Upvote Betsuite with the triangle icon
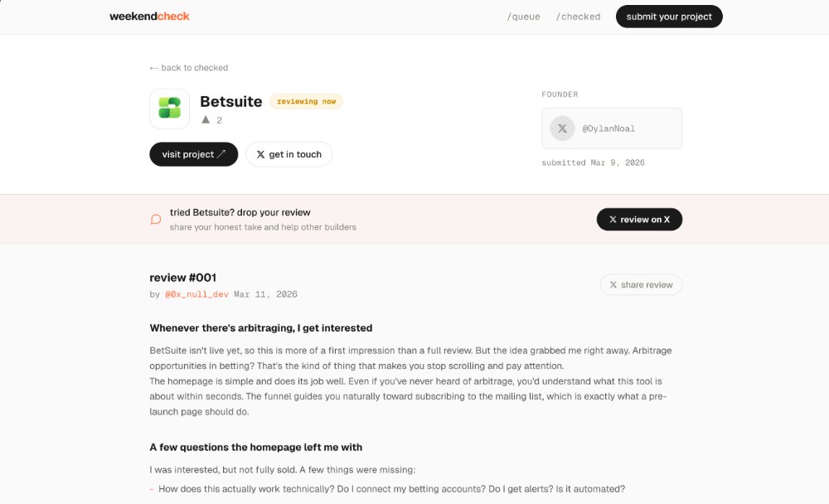The image size is (829, 504). [x=206, y=119]
